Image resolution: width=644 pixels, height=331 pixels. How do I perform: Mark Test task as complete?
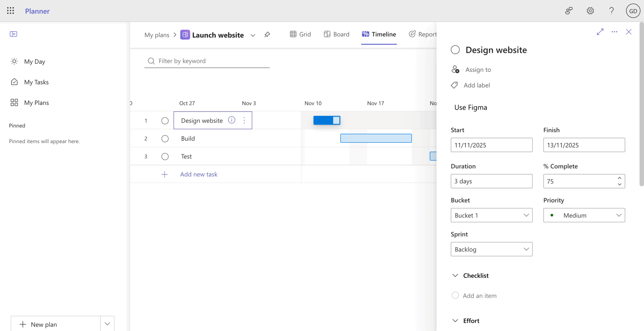165,156
